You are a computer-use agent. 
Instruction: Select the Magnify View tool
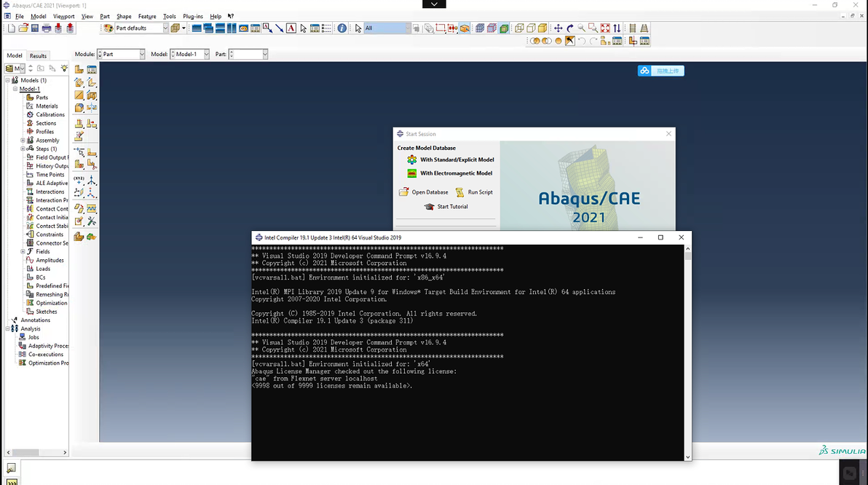581,28
